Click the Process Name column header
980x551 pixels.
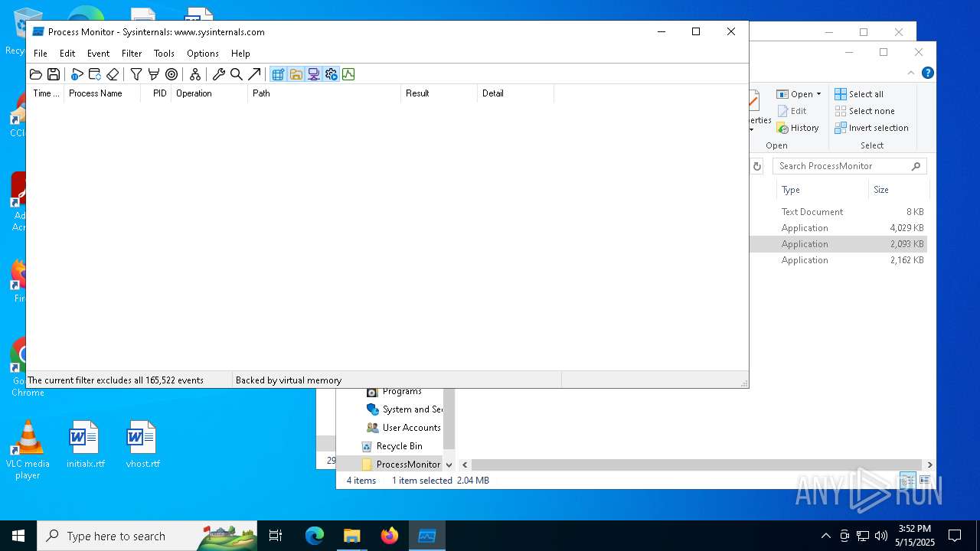click(x=102, y=93)
